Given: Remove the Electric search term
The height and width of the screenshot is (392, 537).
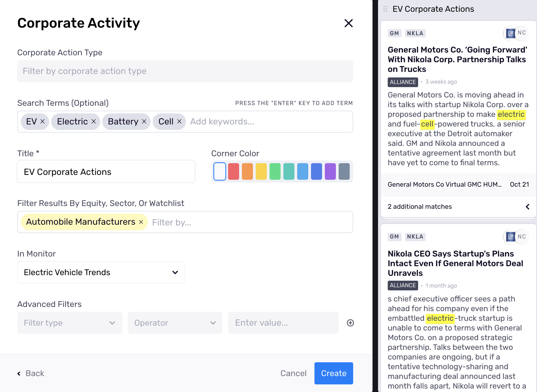Looking at the screenshot, I should 94,122.
